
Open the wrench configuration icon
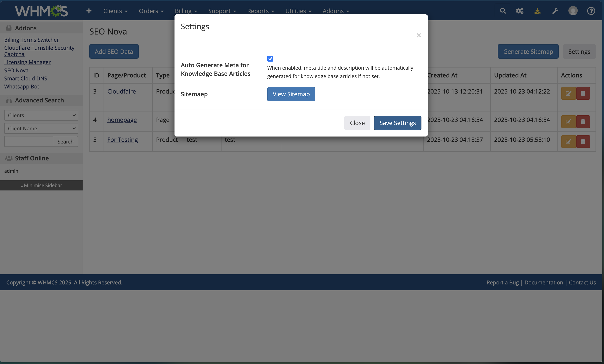click(x=555, y=11)
